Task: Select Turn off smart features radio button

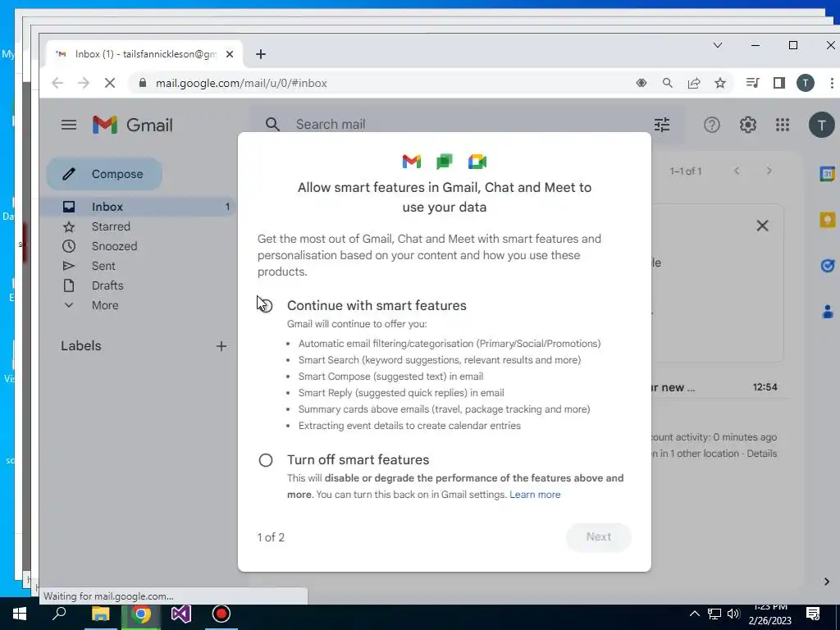Action: [266, 460]
